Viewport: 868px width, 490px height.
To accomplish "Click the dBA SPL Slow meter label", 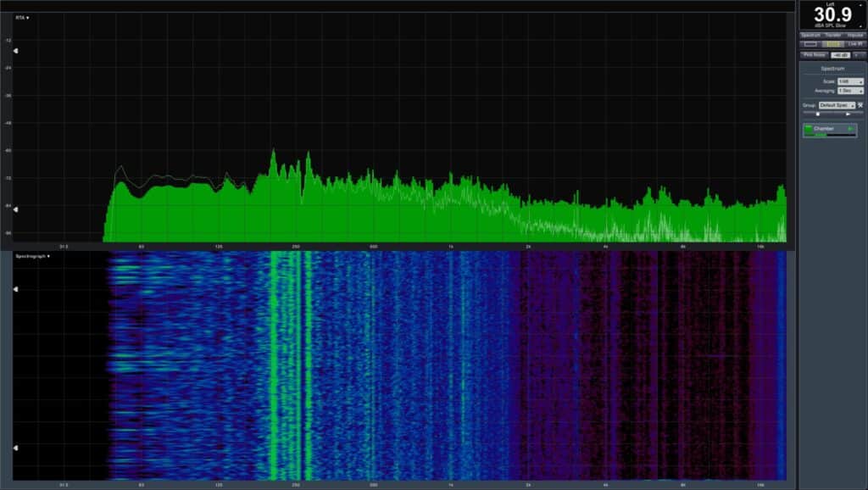I will [x=832, y=25].
